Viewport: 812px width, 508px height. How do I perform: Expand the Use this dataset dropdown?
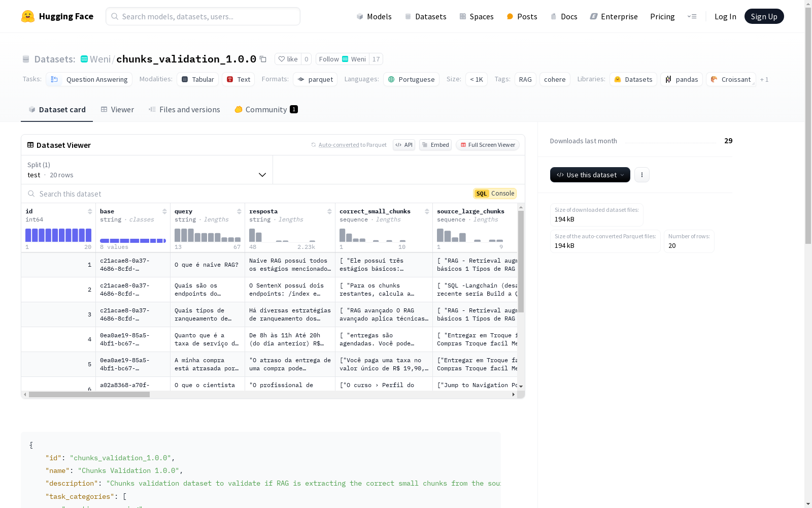pos(590,175)
